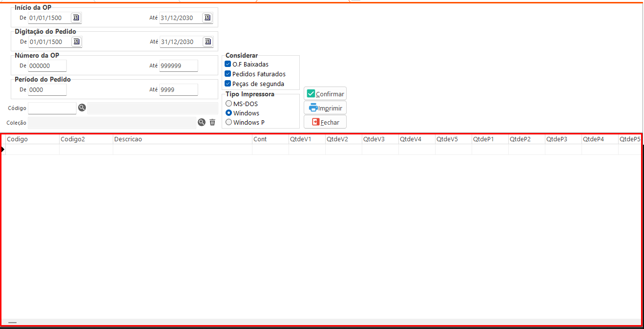Click the search icon next to Coleção field
The width and height of the screenshot is (644, 329).
202,122
